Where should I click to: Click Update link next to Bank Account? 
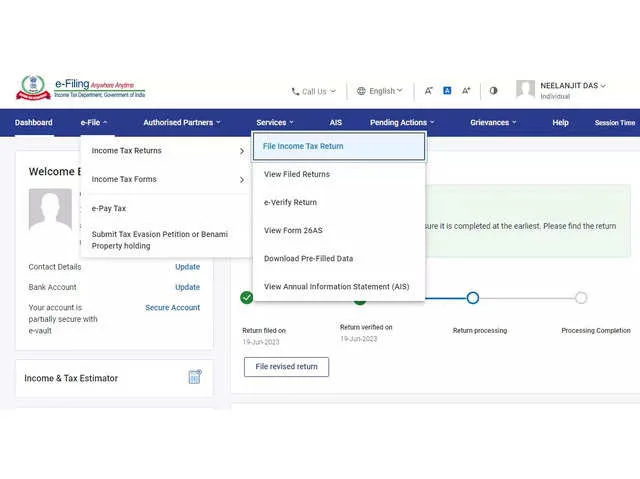187,287
